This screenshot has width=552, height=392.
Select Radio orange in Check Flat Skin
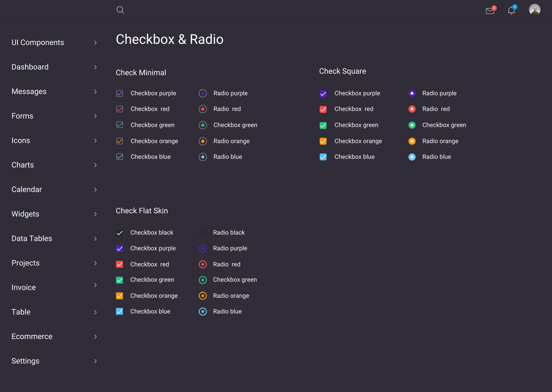pyautogui.click(x=203, y=296)
